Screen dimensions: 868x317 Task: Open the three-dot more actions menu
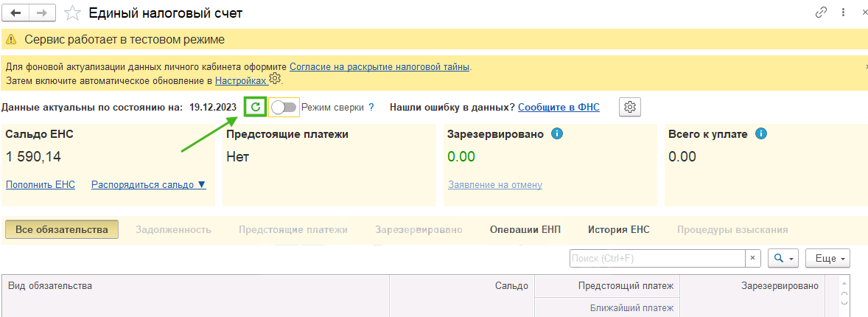[843, 13]
